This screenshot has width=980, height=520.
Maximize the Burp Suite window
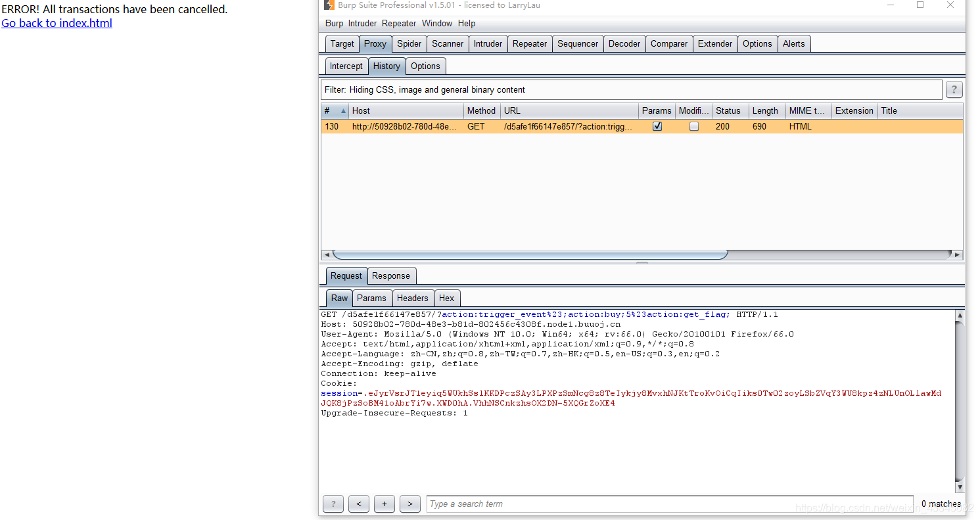coord(920,5)
